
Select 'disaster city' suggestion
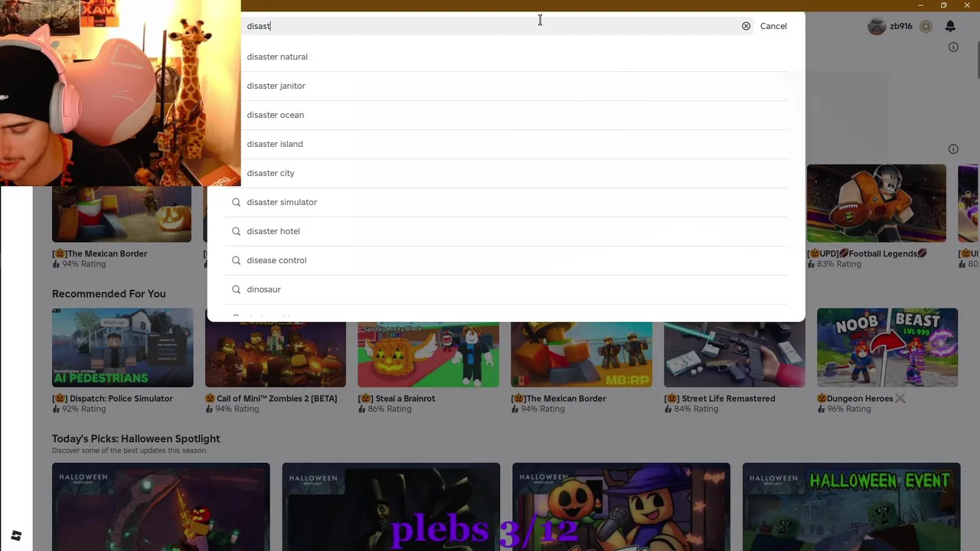coord(506,173)
